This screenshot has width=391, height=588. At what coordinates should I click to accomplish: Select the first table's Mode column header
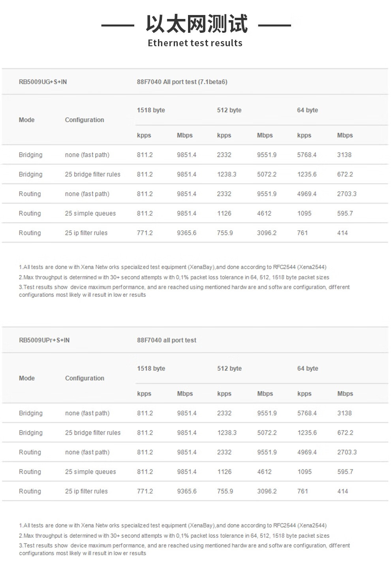tap(26, 120)
